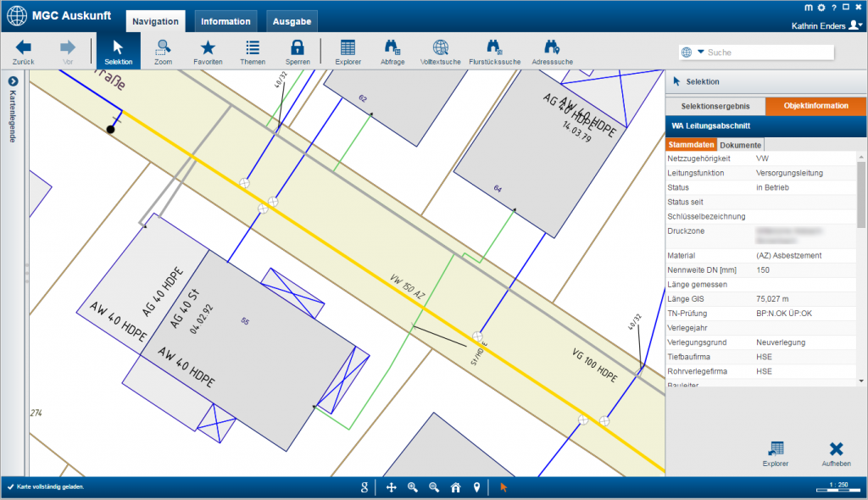Click the Aufheben button
868x500 pixels.
836,453
